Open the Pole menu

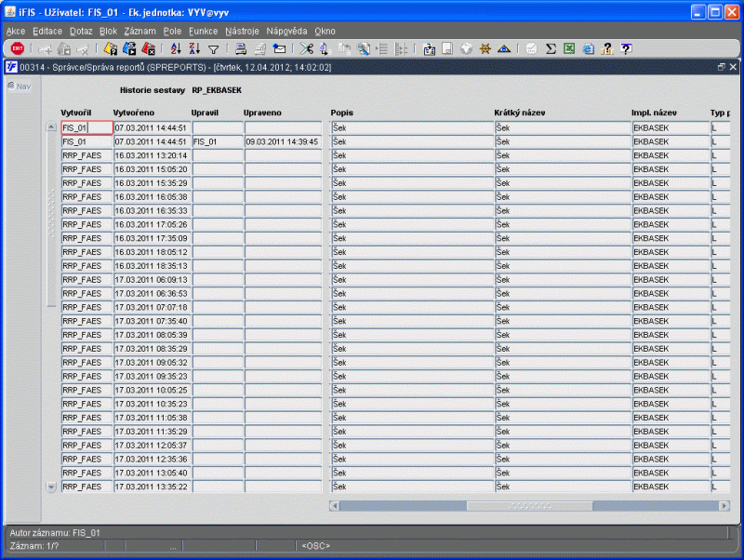[x=172, y=31]
